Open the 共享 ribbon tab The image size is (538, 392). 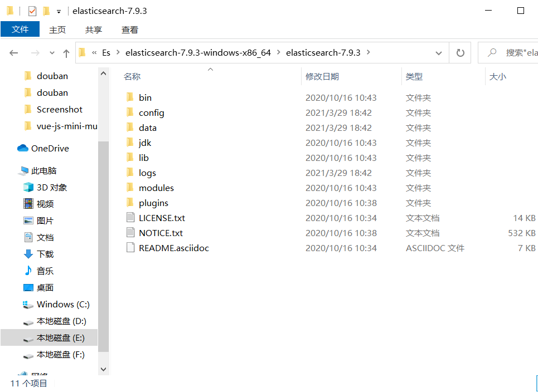[x=94, y=30]
